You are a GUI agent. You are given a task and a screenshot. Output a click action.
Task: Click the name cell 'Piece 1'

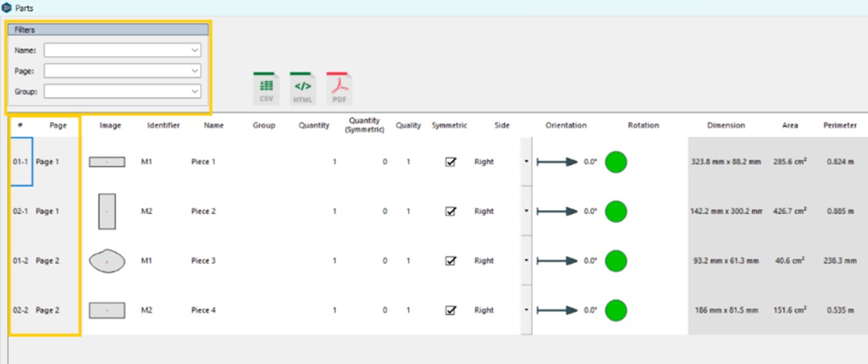pyautogui.click(x=203, y=162)
